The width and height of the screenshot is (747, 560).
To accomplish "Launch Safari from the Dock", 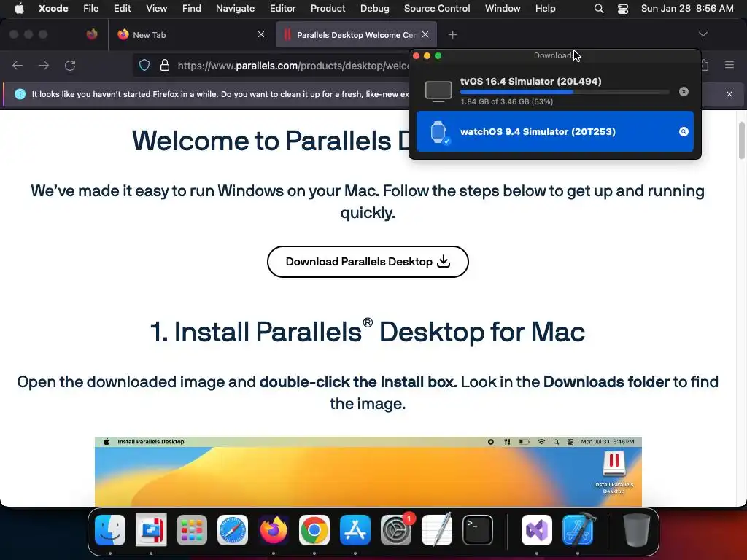I will [233, 530].
